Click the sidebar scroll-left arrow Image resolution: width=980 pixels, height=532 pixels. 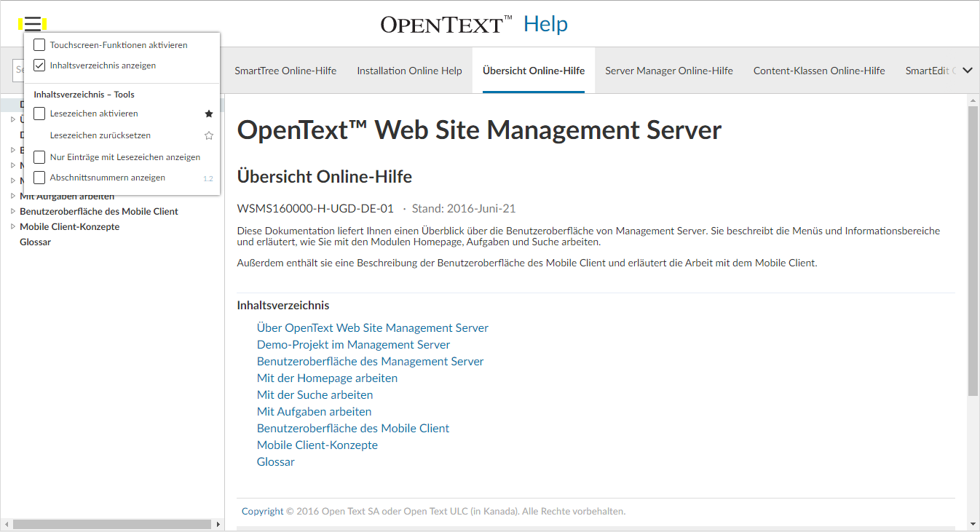[x=7, y=525]
